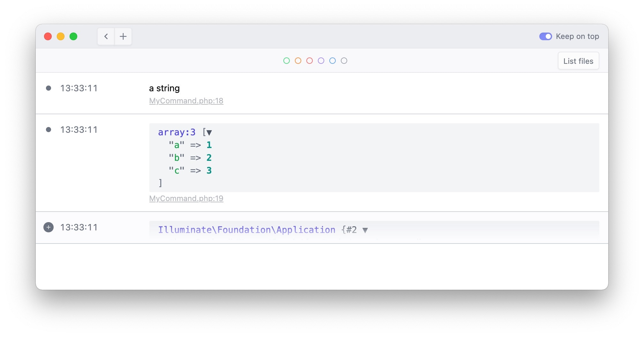The width and height of the screenshot is (644, 337).
Task: Select the orange color filter circle
Action: tap(298, 61)
